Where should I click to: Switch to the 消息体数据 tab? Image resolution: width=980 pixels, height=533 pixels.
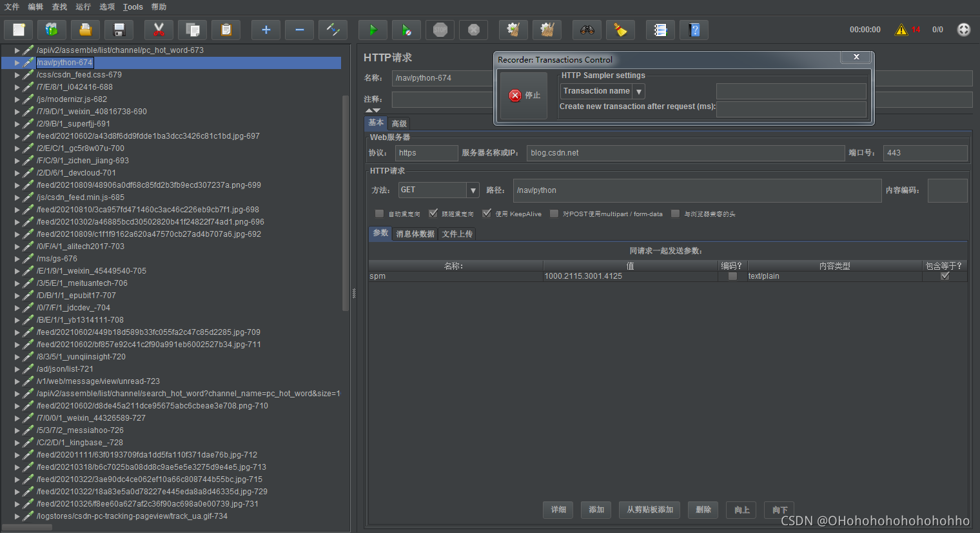415,234
